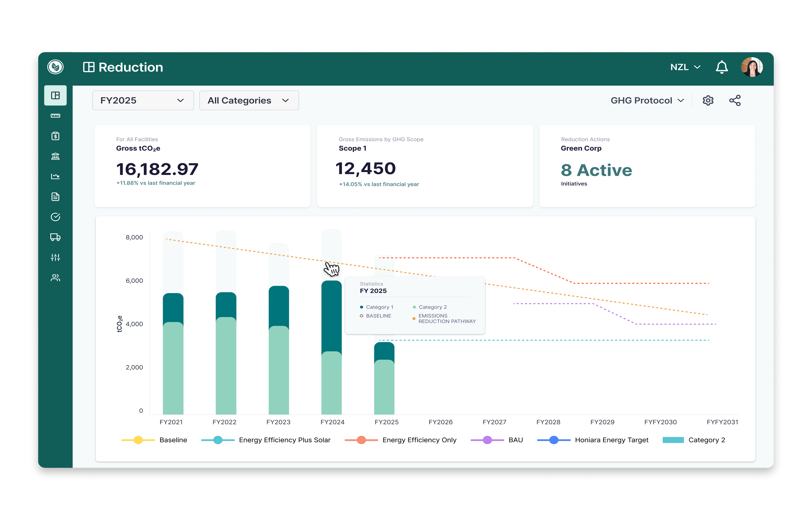The width and height of the screenshot is (812, 529).
Task: Select the bank building sidebar icon
Action: click(x=55, y=156)
